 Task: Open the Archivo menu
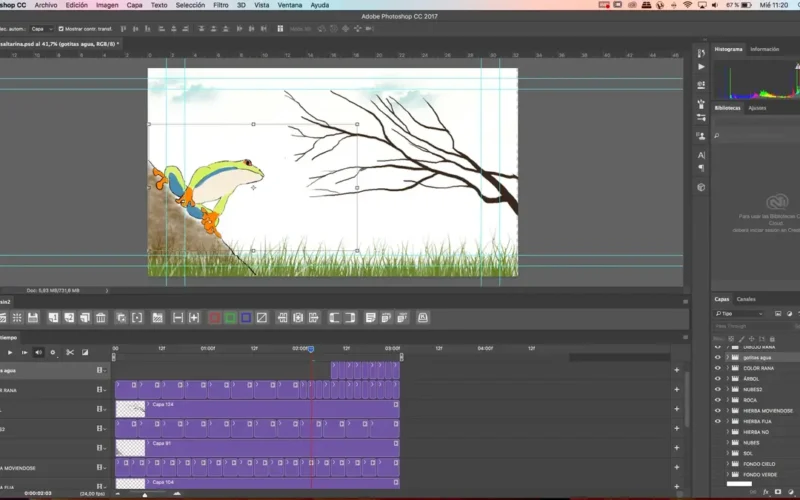pos(46,5)
